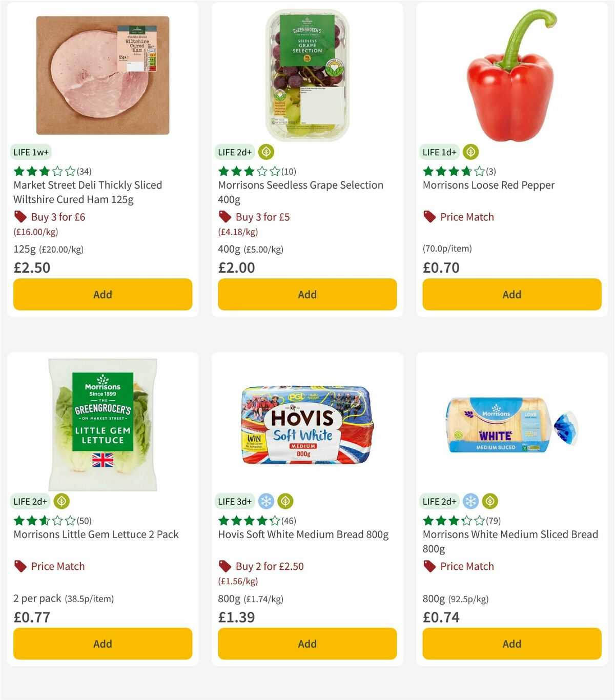Click the price tag icon next to Price Match on lettuce
615x700 pixels.
pos(19,566)
